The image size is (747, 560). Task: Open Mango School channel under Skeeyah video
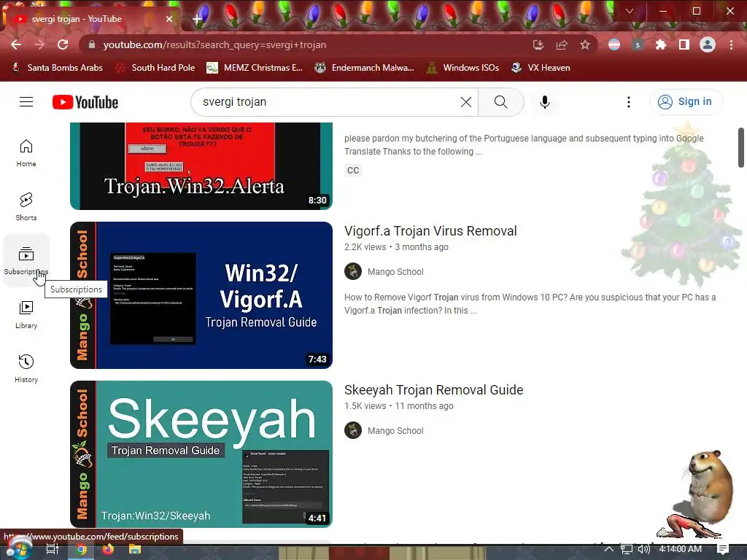pos(395,431)
